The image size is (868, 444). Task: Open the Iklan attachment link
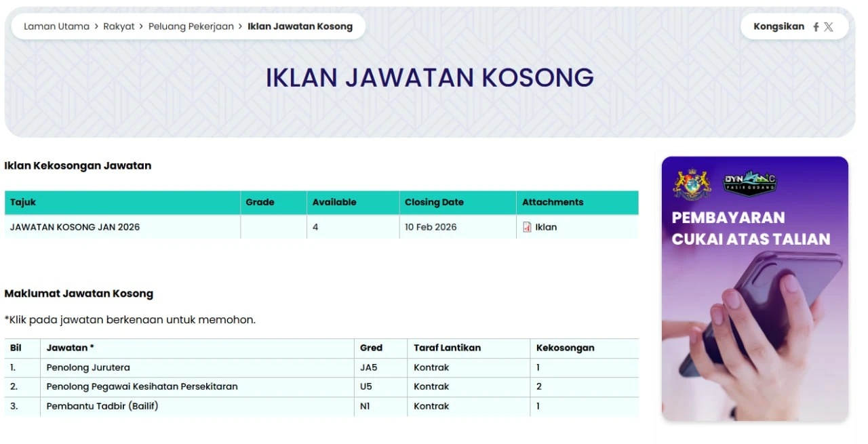[546, 227]
